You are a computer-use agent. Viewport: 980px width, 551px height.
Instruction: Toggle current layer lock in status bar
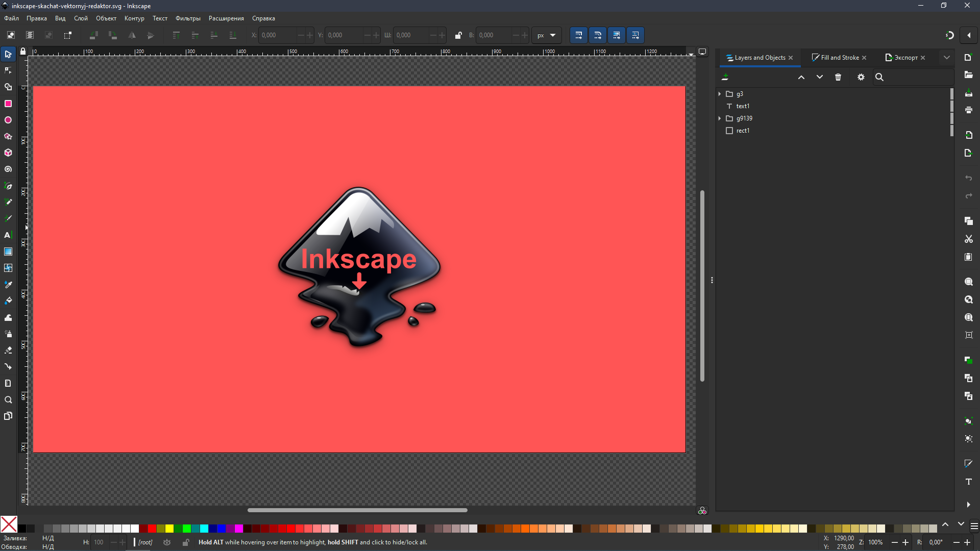[185, 542]
